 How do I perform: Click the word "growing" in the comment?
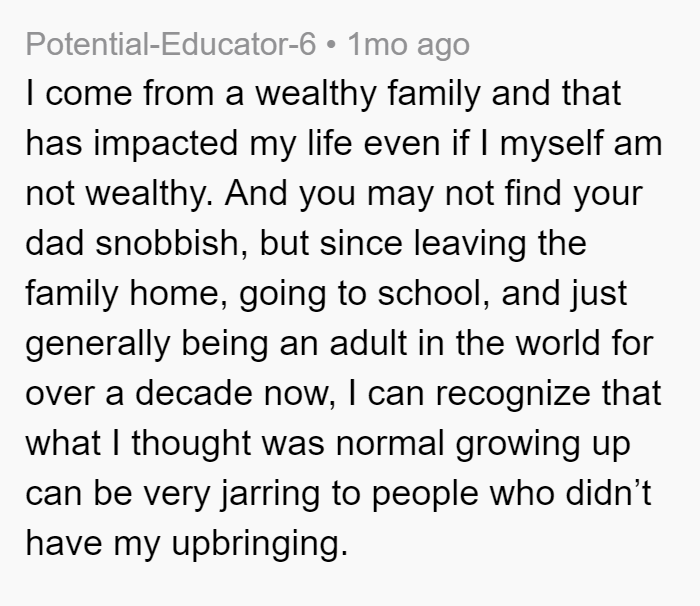point(517,445)
